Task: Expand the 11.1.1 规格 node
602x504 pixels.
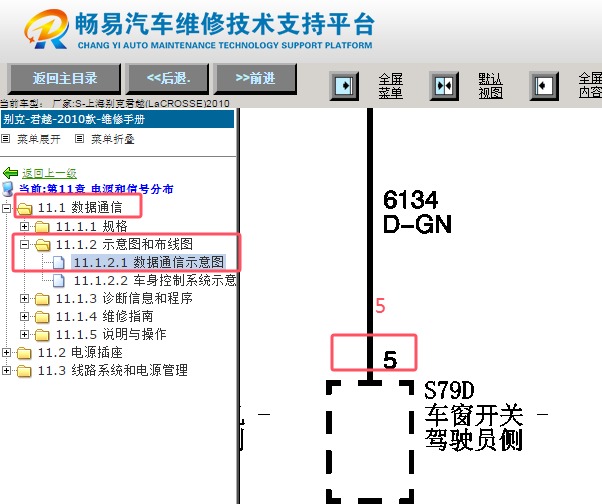Action: 24,226
